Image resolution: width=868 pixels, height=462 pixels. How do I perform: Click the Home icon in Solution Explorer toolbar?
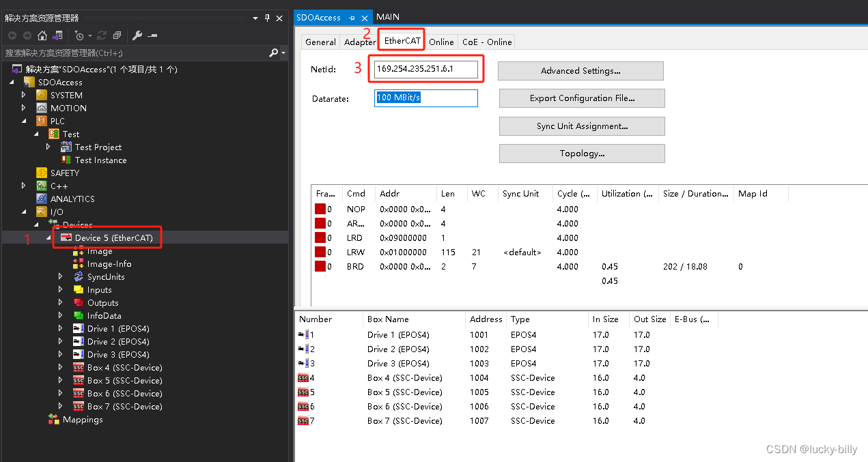coord(42,35)
